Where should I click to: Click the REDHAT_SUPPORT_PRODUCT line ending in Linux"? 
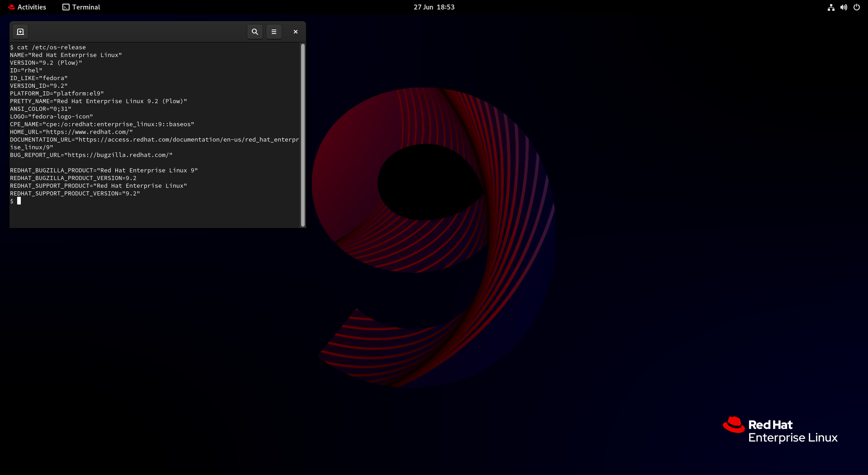[x=99, y=185]
